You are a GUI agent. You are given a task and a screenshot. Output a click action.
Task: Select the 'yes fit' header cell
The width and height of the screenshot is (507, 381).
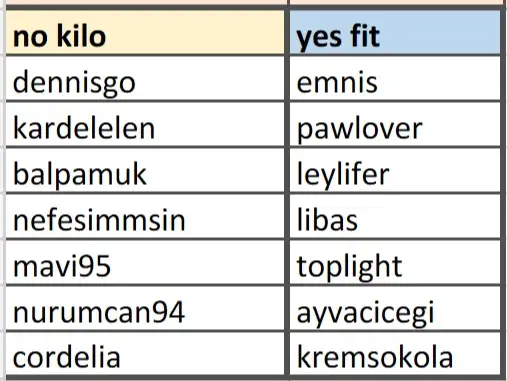395,32
